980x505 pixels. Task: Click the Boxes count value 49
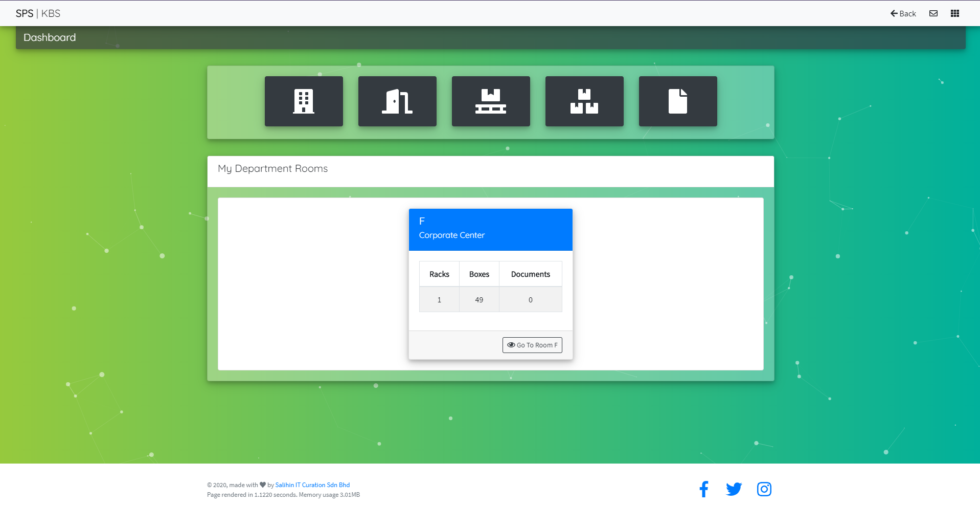[479, 300]
